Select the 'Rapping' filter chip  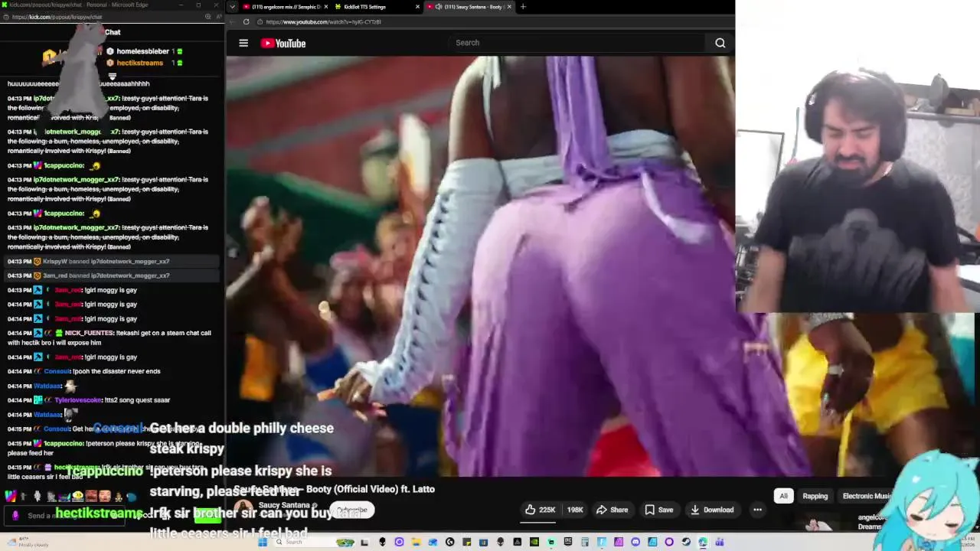[x=815, y=496]
